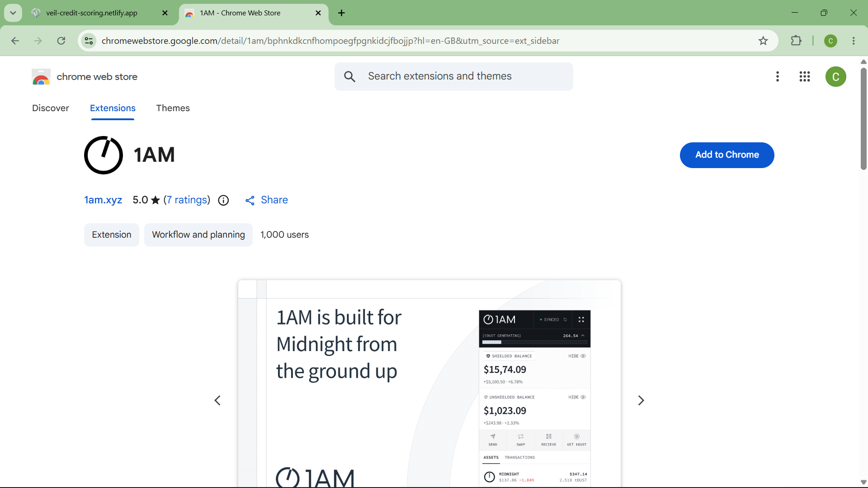Minimize the Chrome window
This screenshot has width=868, height=488.
pyautogui.click(x=795, y=13)
